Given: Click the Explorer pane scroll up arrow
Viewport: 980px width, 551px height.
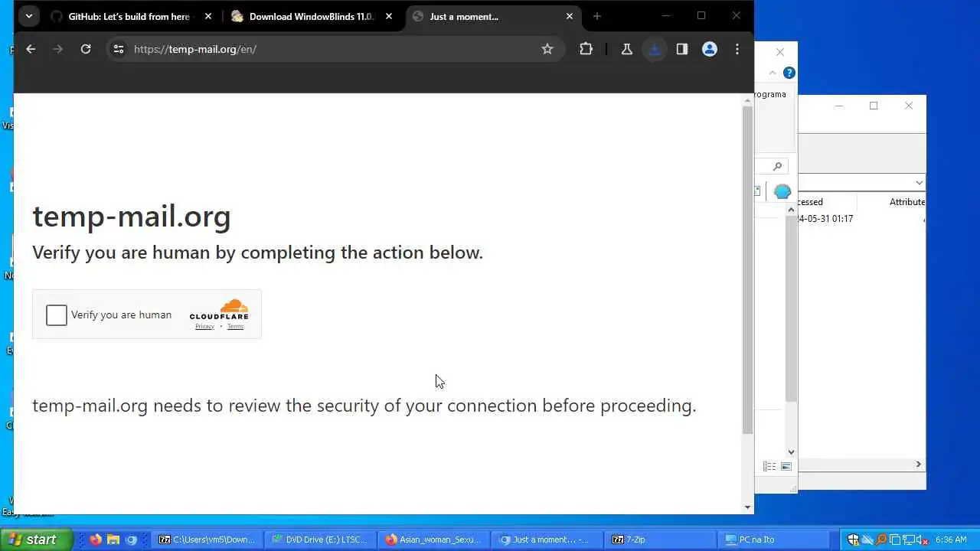Looking at the screenshot, I should [x=791, y=210].
